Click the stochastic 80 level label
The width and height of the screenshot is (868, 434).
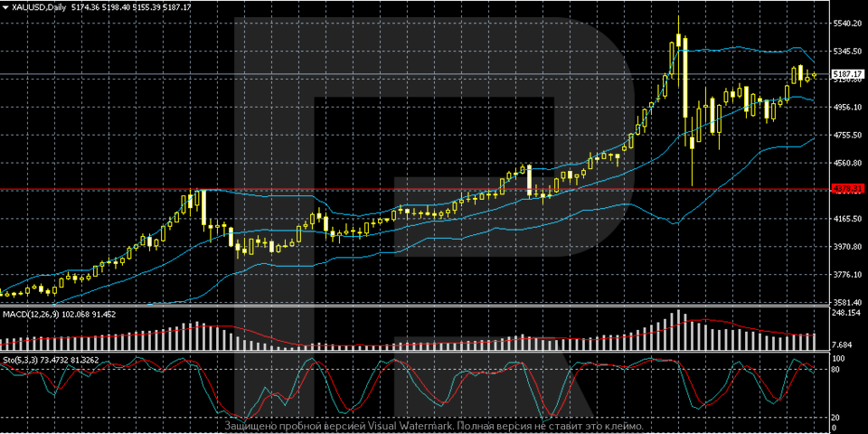[x=838, y=369]
